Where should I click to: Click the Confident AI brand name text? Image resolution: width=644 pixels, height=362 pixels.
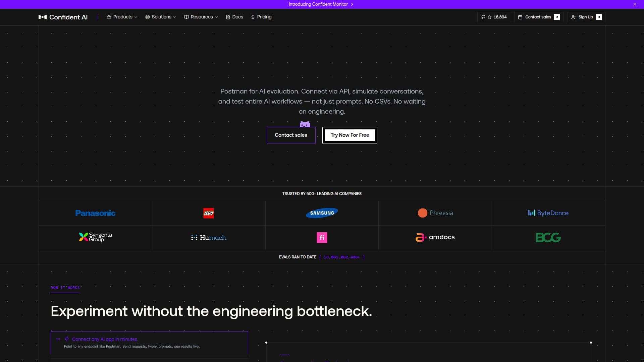(68, 17)
